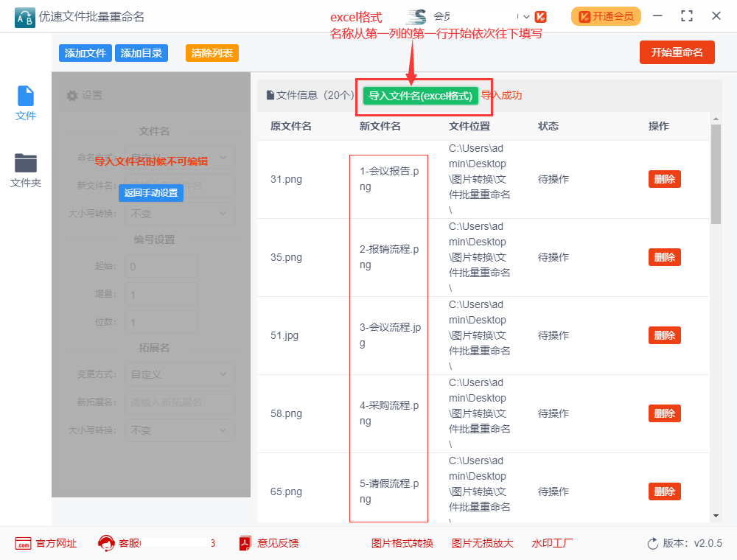Click 导入文件名(excel格式) button
This screenshot has width=737, height=560.
(x=420, y=96)
